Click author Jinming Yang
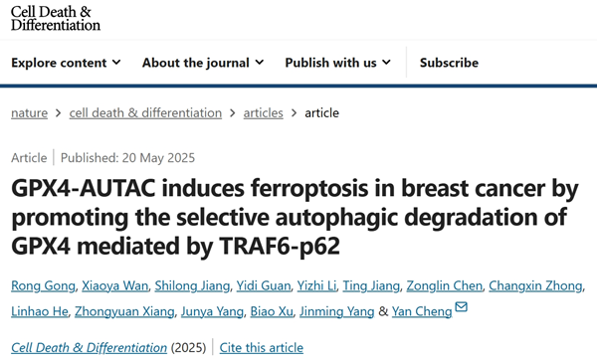 tap(337, 311)
